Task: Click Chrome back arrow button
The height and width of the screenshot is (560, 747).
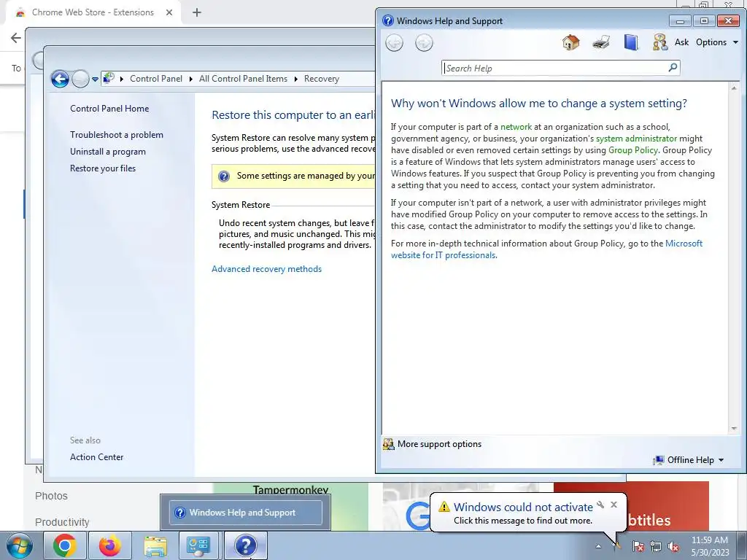Action: (15, 38)
